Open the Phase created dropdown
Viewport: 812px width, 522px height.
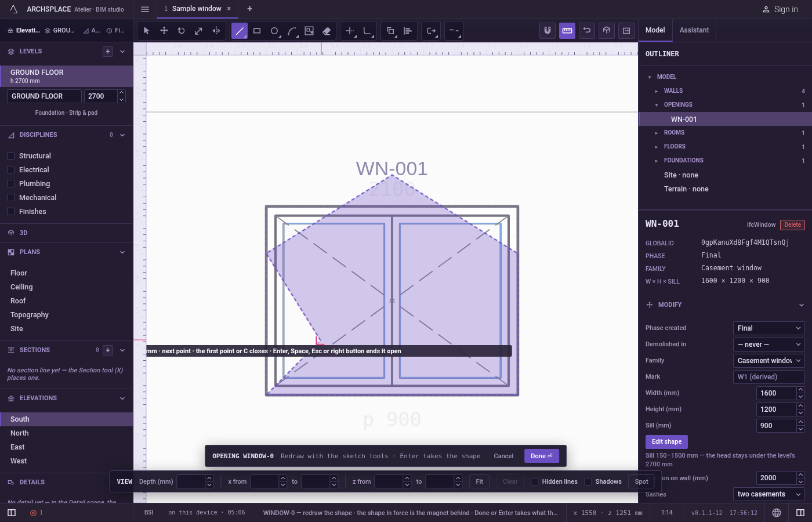(x=768, y=328)
